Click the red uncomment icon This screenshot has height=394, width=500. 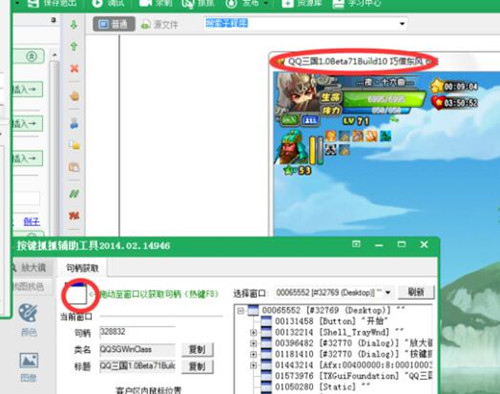tap(74, 216)
